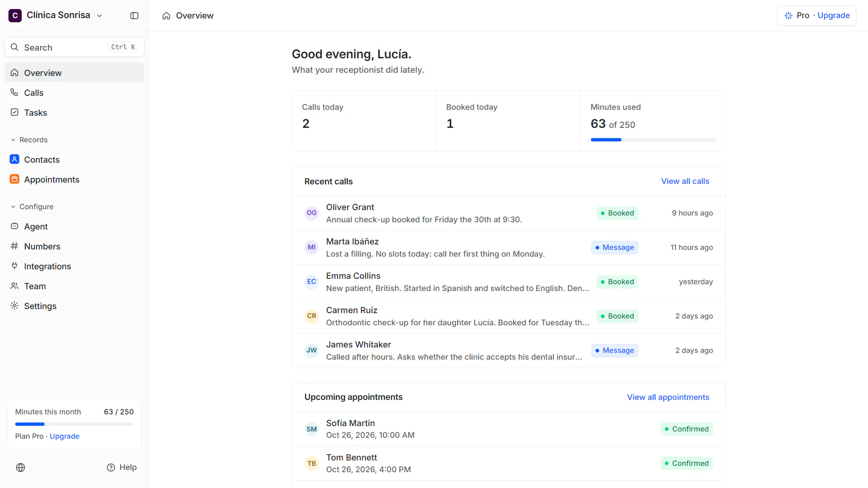Open Numbers via its hash icon
This screenshot has height=488, width=868.
[x=14, y=246]
